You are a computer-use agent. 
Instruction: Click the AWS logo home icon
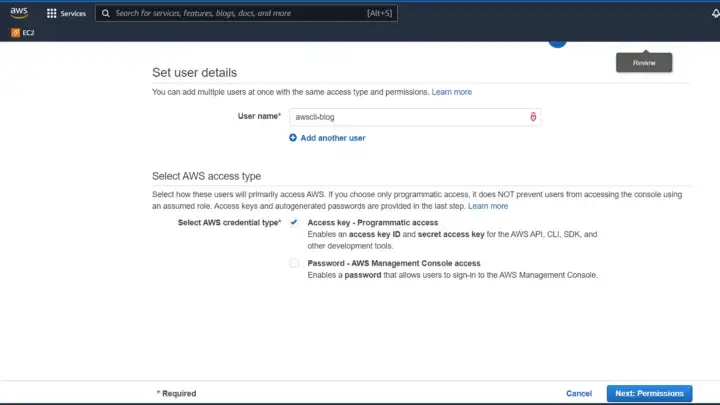point(19,12)
